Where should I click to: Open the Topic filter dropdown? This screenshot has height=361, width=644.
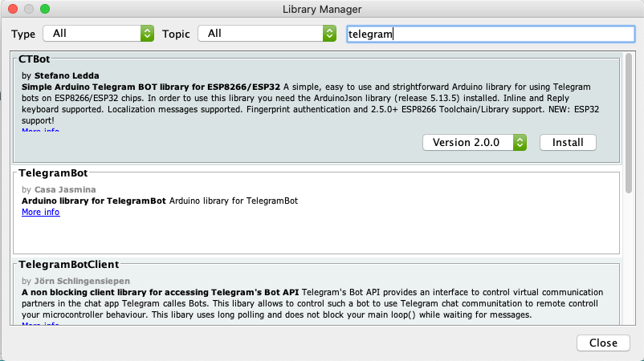click(x=267, y=34)
